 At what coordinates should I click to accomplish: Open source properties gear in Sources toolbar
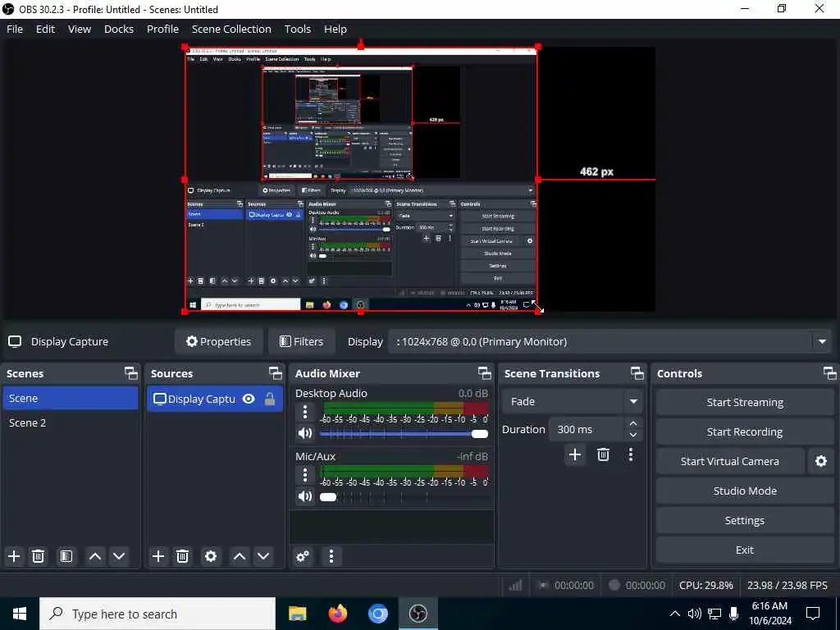211,556
